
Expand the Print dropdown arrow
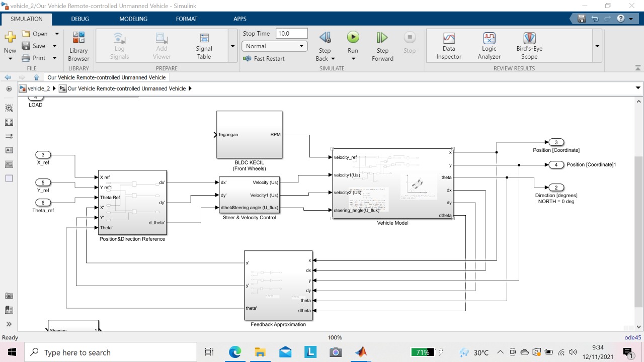click(54, 58)
